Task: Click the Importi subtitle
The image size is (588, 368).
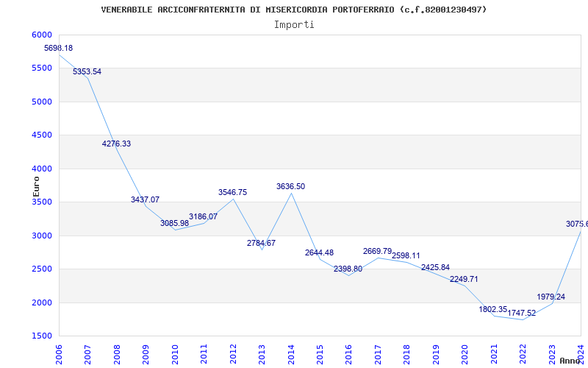Action: [x=294, y=24]
